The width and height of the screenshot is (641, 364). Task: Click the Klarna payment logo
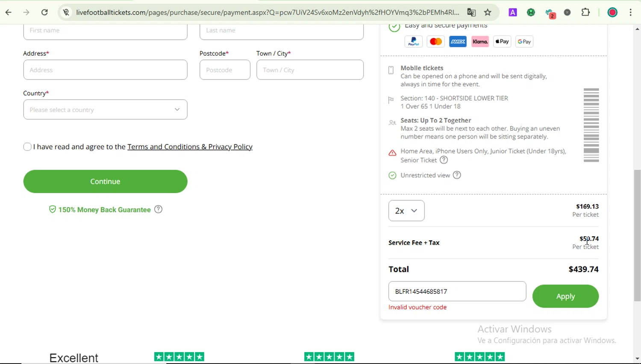[x=480, y=41]
